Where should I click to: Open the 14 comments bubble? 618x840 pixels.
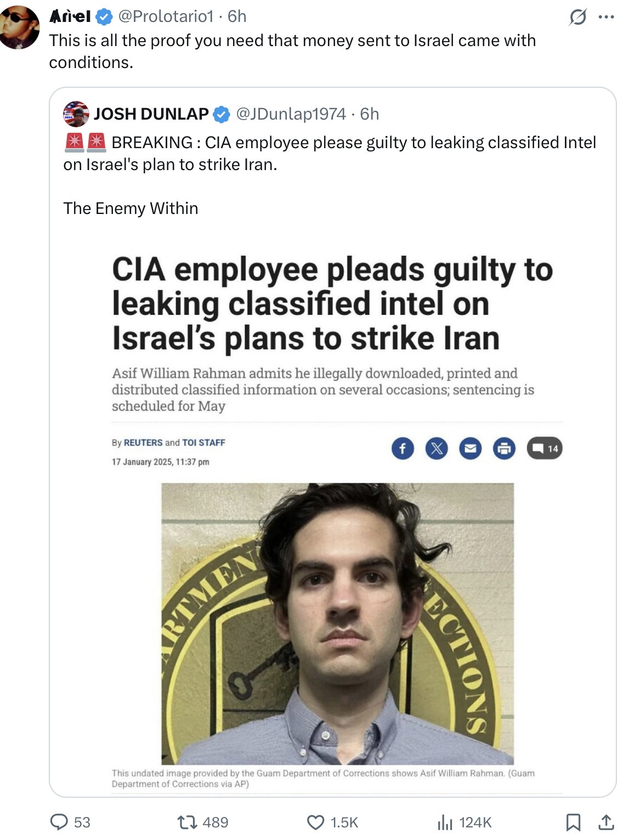[545, 448]
